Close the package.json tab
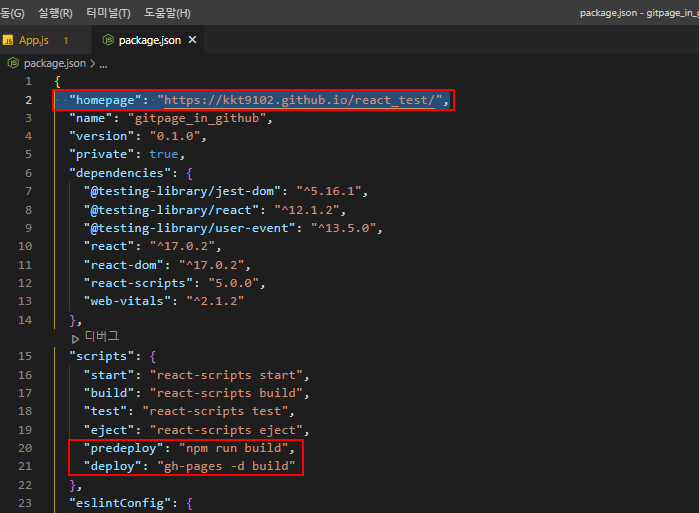This screenshot has height=513, width=699. (x=192, y=40)
